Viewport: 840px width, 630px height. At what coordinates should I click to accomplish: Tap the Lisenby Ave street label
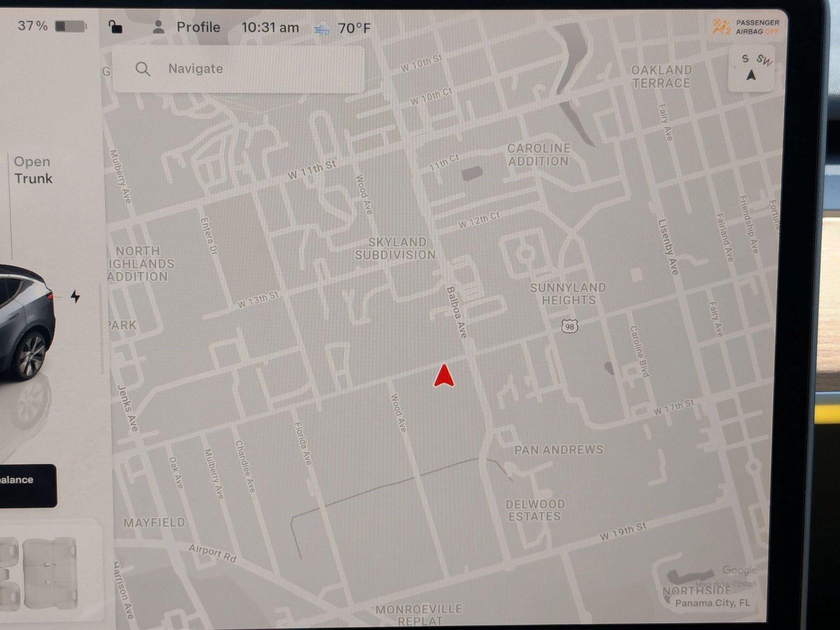(x=668, y=247)
